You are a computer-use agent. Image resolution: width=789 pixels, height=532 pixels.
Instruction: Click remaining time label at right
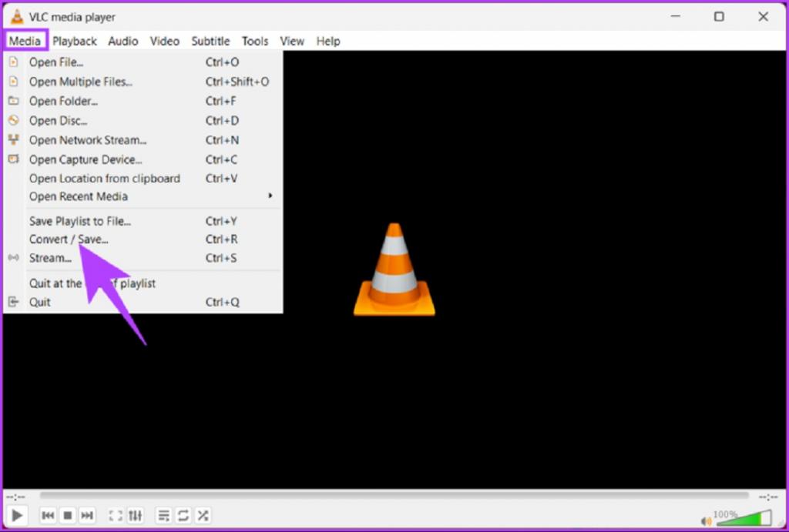coord(768,497)
